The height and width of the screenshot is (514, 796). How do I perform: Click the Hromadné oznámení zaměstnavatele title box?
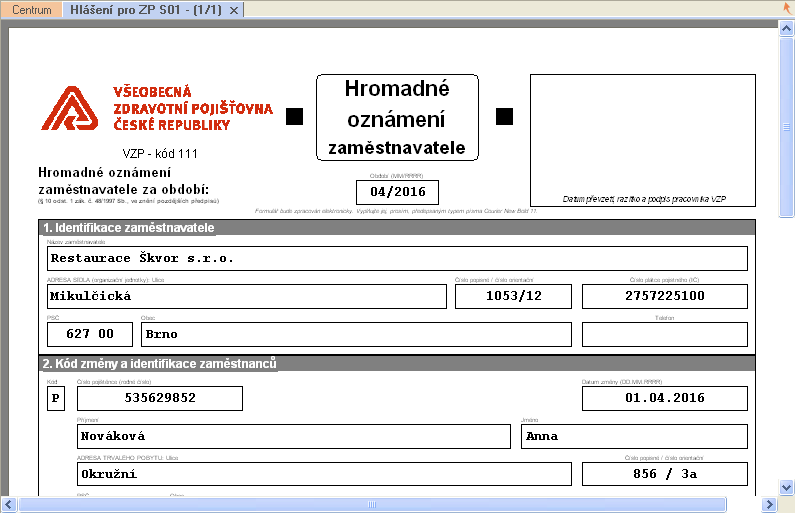[x=397, y=118]
